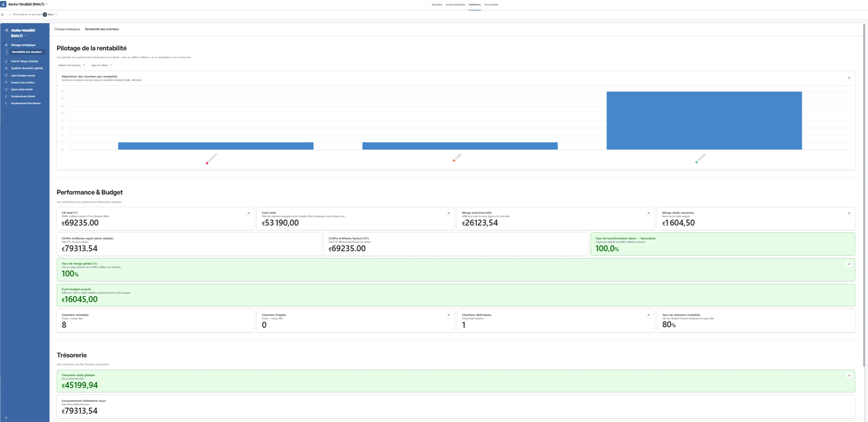Click the '€53 190,00' Coût total value

280,223
